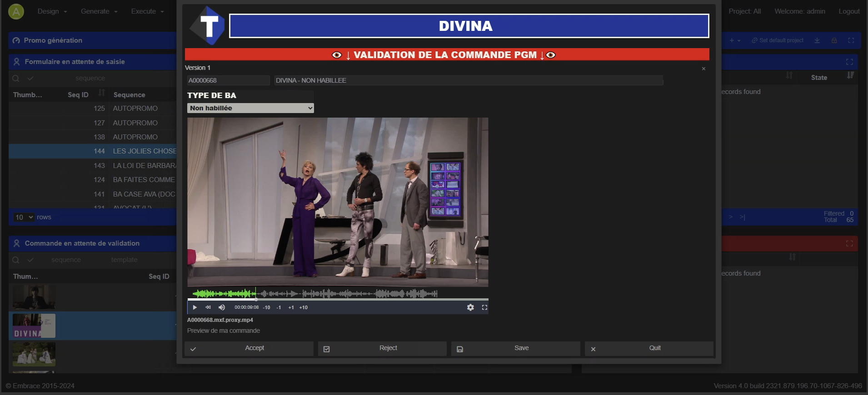
Task: Click sort icon in lower right panel
Action: tap(793, 257)
